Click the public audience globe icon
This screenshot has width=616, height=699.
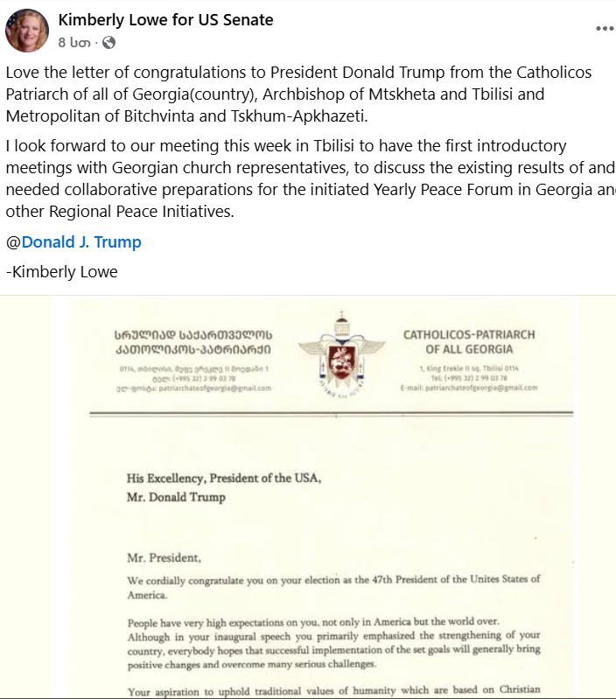[x=109, y=42]
